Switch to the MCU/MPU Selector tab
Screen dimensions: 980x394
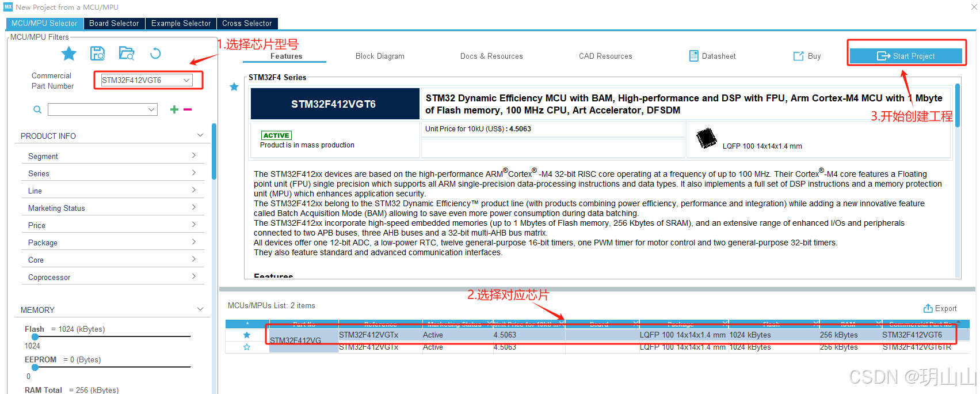tap(44, 24)
